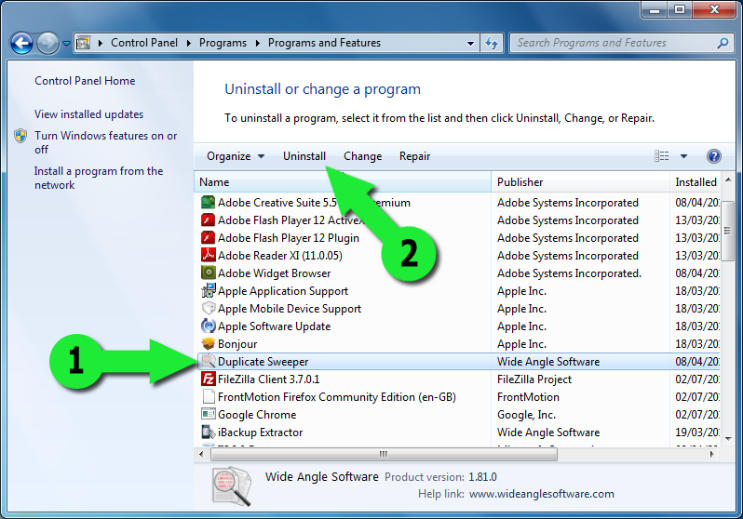Click the change view icon

pos(661,156)
